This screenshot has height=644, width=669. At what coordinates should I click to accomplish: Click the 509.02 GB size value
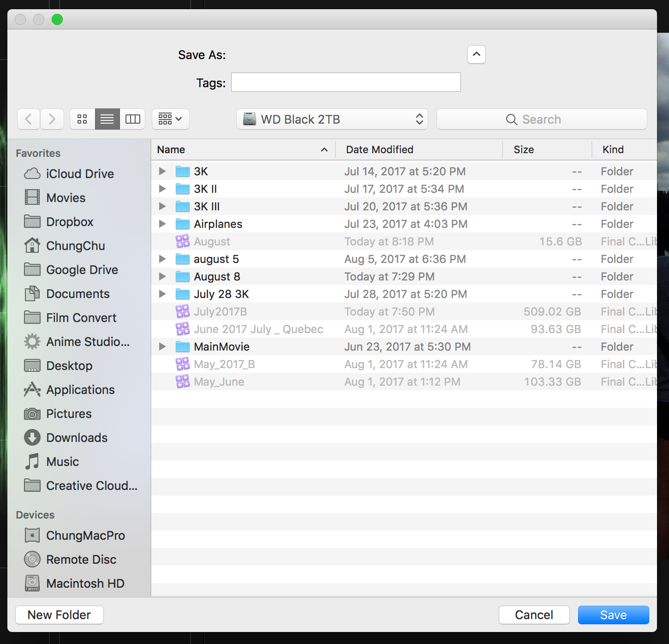tap(552, 311)
